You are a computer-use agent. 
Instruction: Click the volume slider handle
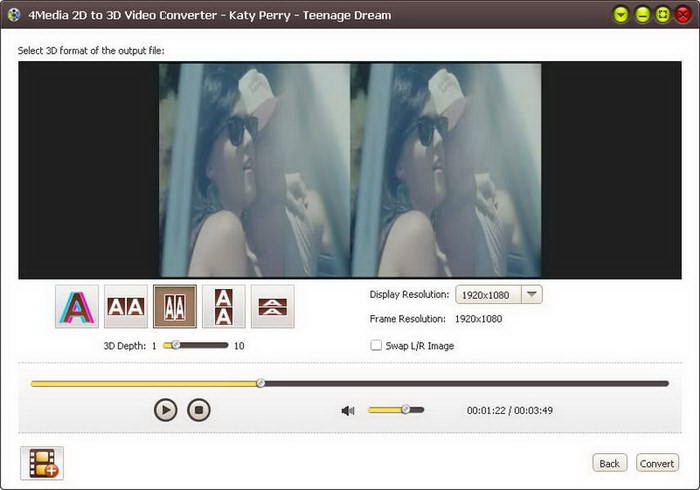[x=405, y=409]
